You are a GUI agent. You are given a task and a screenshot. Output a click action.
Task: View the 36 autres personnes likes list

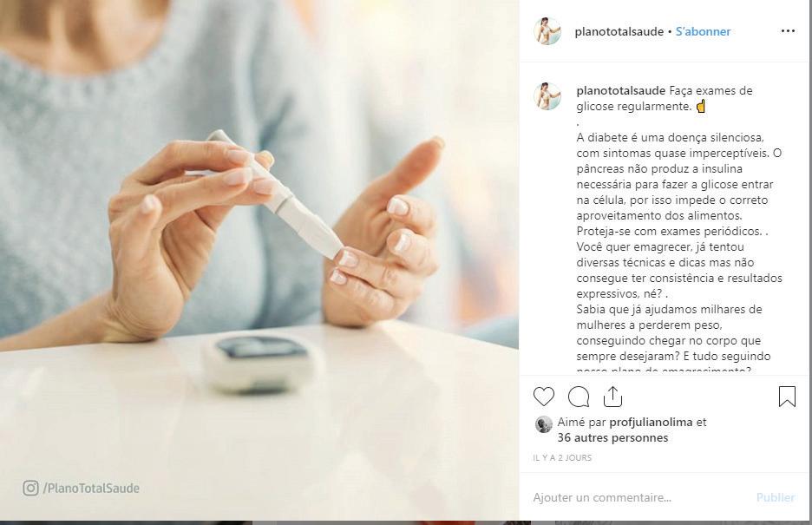612,438
